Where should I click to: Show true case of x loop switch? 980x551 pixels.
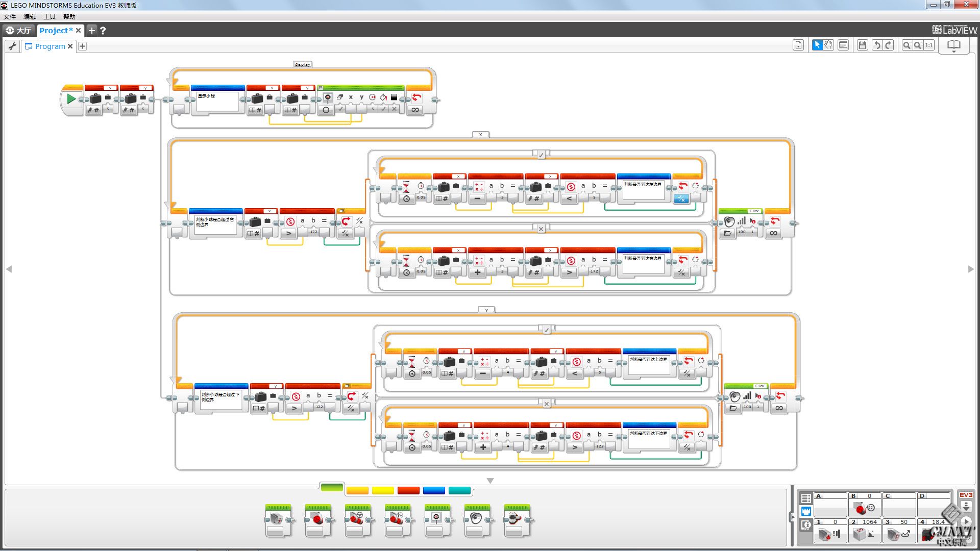541,155
